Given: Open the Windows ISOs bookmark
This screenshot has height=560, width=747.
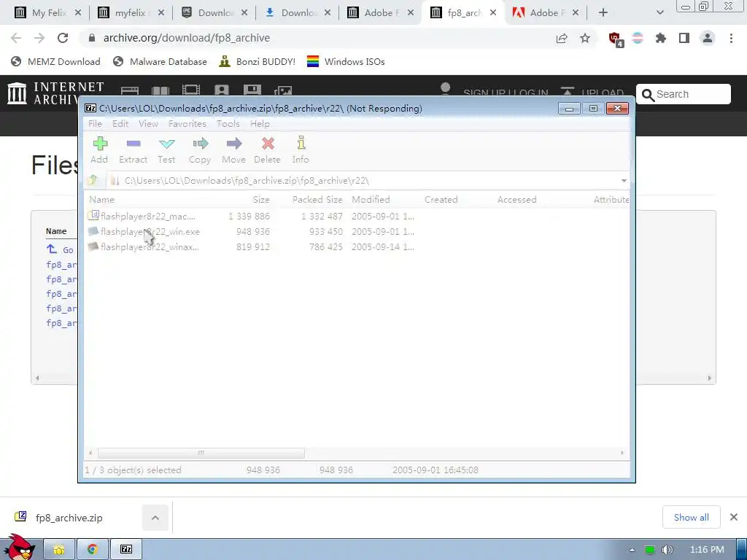Looking at the screenshot, I should click(x=346, y=62).
